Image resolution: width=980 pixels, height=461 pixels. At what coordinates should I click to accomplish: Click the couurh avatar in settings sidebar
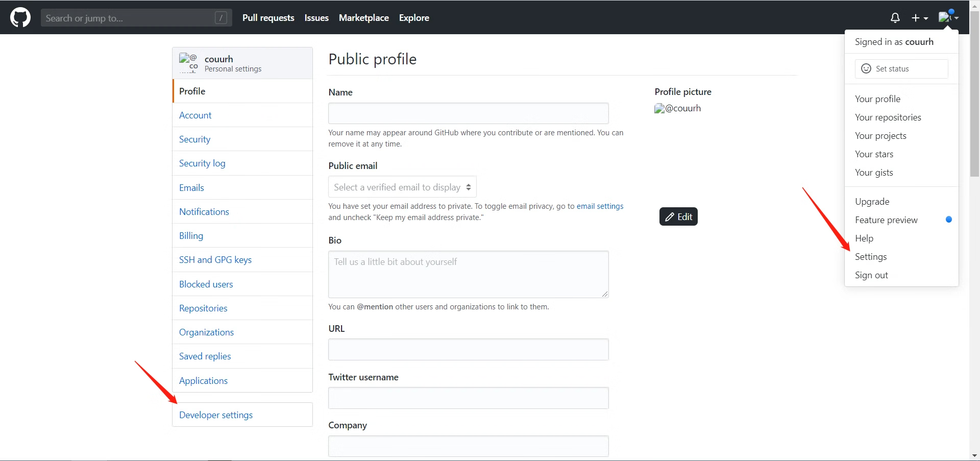[188, 63]
